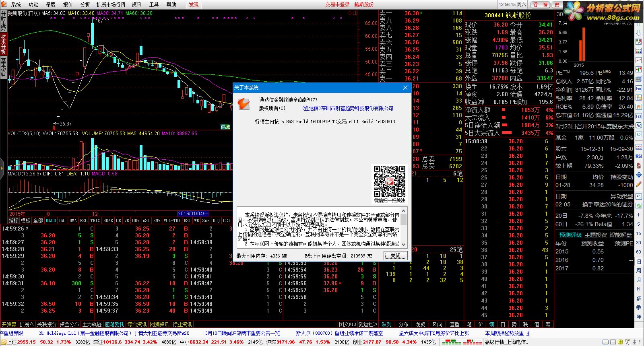
Task: Select the candlestick chart icon in right toolbar
Action: pyautogui.click(x=639, y=70)
